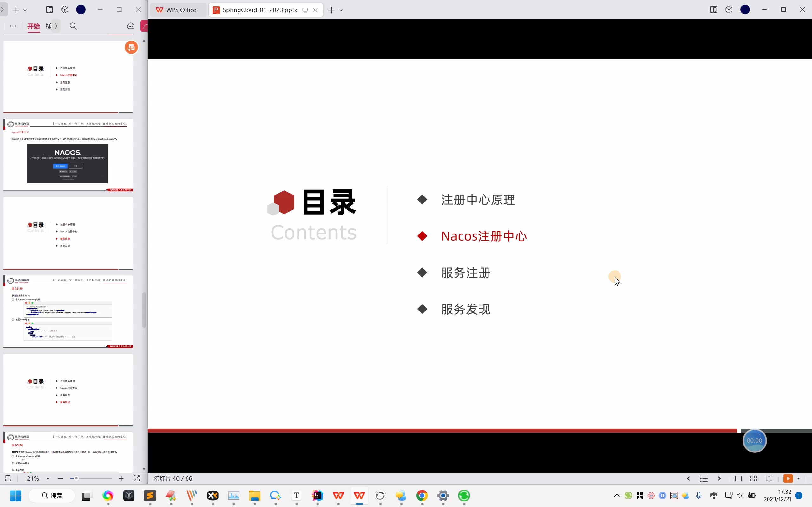Switch to the WPS Office home tab
The width and height of the screenshot is (812, 507).
click(177, 10)
